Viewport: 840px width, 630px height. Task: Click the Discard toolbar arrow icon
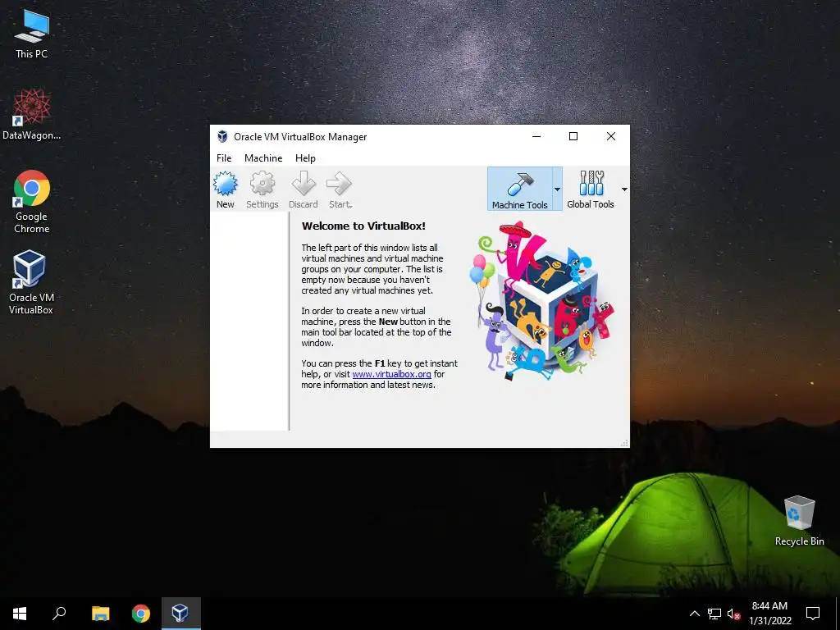tap(304, 184)
